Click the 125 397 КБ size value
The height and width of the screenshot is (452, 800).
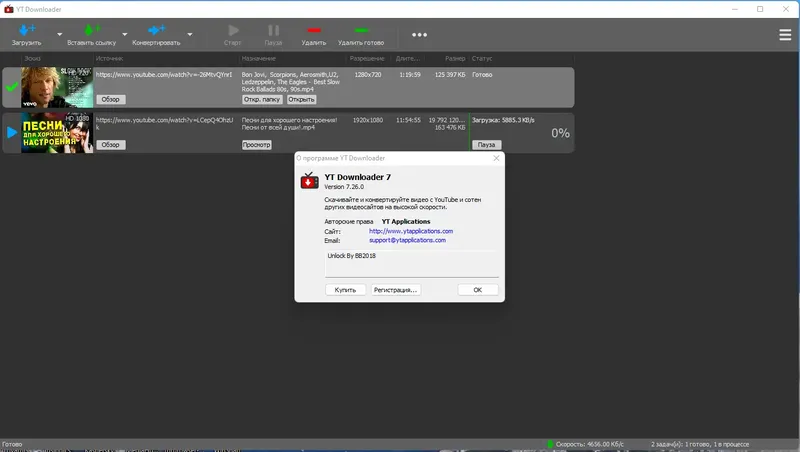pos(450,74)
